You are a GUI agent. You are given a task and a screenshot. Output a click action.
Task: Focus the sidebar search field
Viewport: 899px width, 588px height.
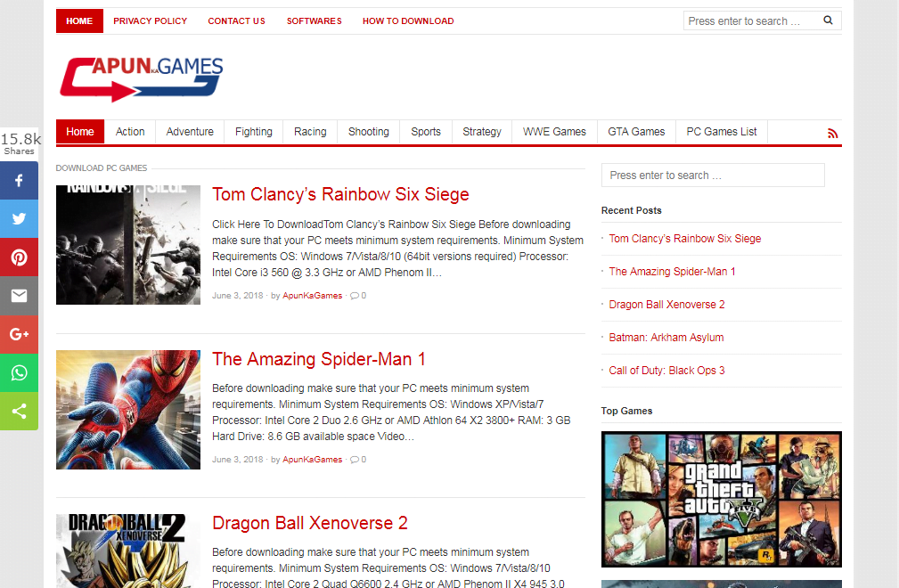[x=714, y=176]
